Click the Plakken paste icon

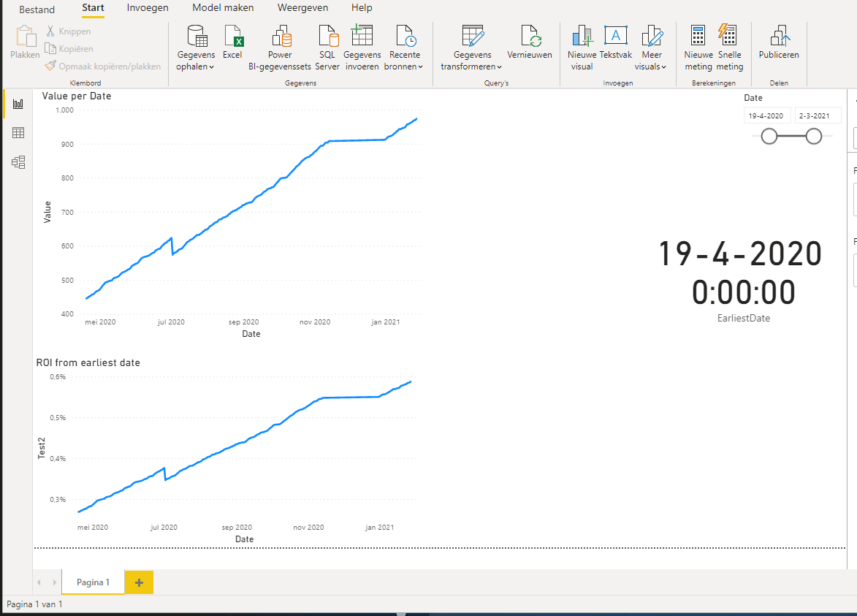click(x=25, y=36)
